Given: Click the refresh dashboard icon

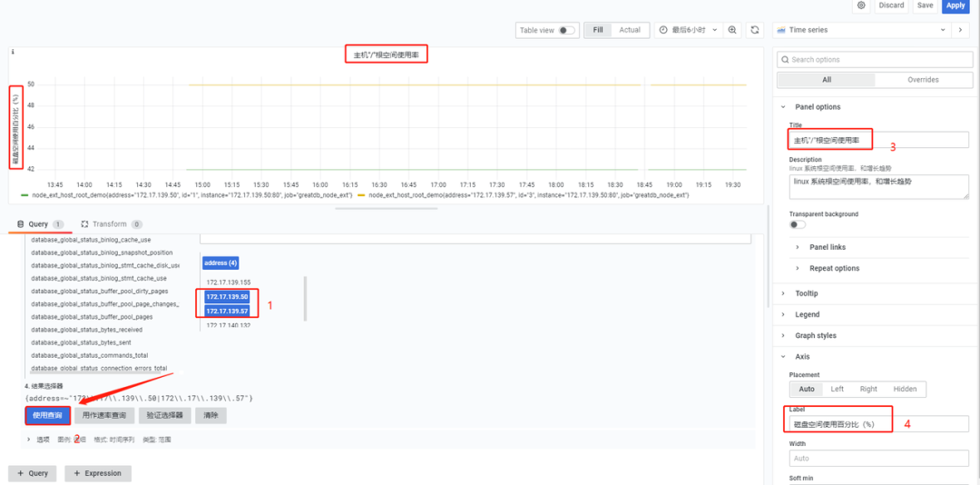Looking at the screenshot, I should pyautogui.click(x=755, y=30).
